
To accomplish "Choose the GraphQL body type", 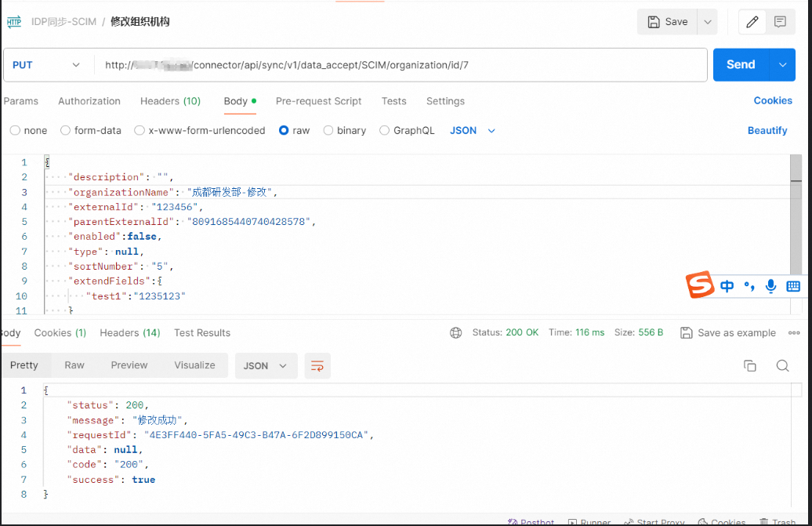I will 385,131.
